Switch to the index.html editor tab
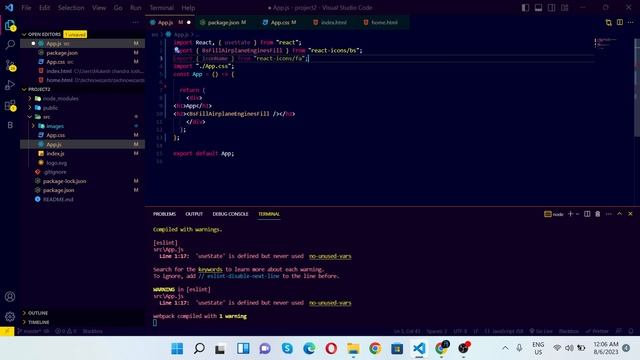This screenshot has height=360, width=640. 330,22
